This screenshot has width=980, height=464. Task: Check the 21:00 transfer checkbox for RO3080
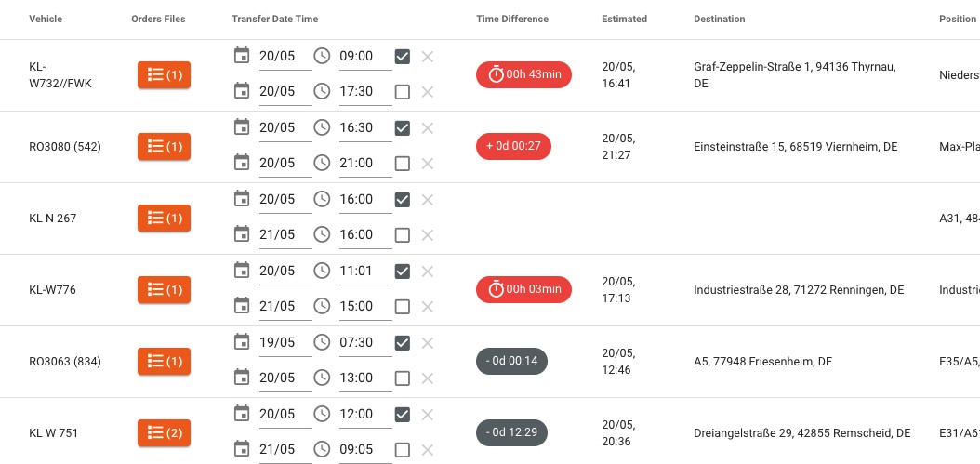[x=403, y=164]
